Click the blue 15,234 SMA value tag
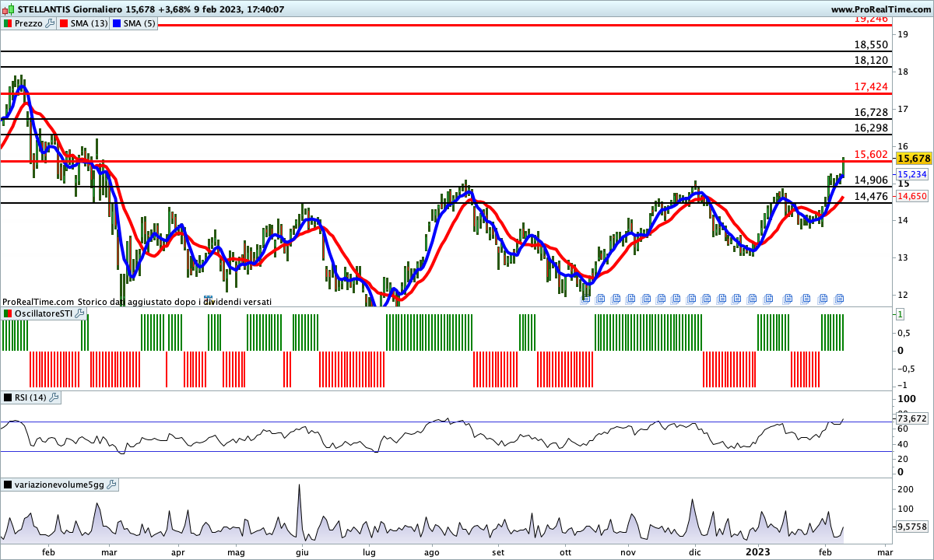The image size is (934, 560). point(911,175)
